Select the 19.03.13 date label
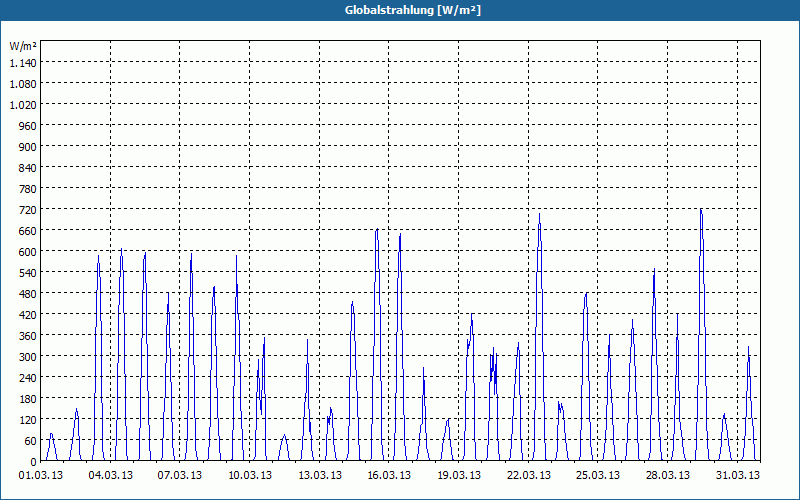 pyautogui.click(x=459, y=476)
